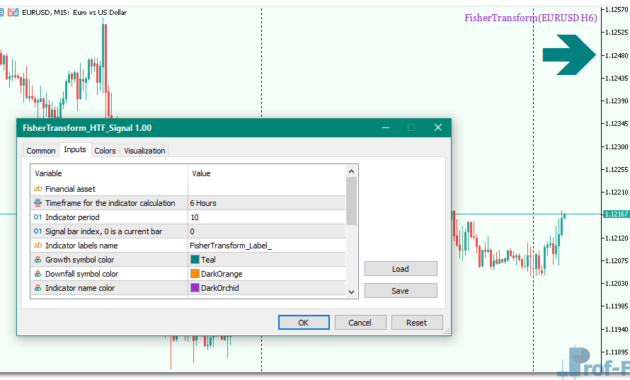Select the Signal bar index value 0
Screen dimensions: 630x380
(x=266, y=231)
